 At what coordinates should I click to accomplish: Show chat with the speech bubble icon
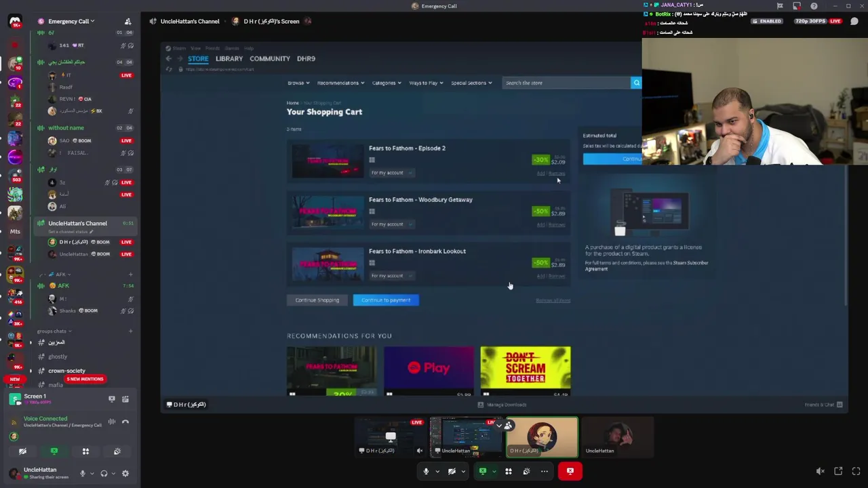pos(854,21)
